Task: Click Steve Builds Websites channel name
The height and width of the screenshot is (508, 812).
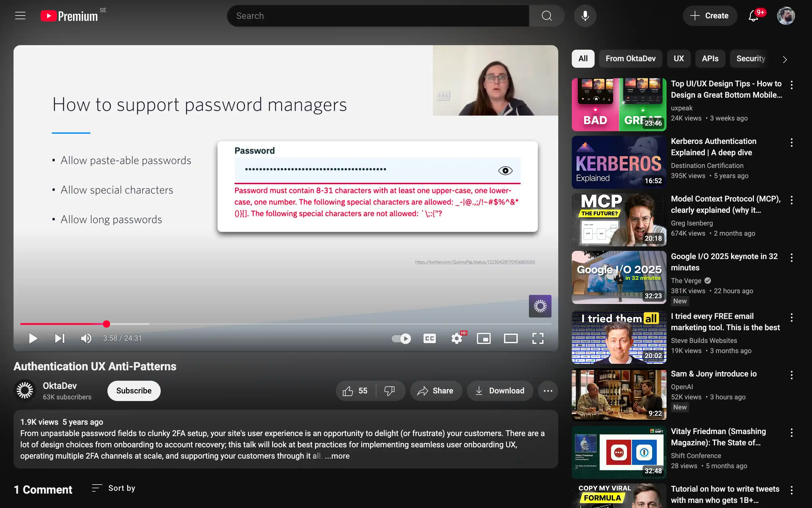Action: [x=704, y=341]
